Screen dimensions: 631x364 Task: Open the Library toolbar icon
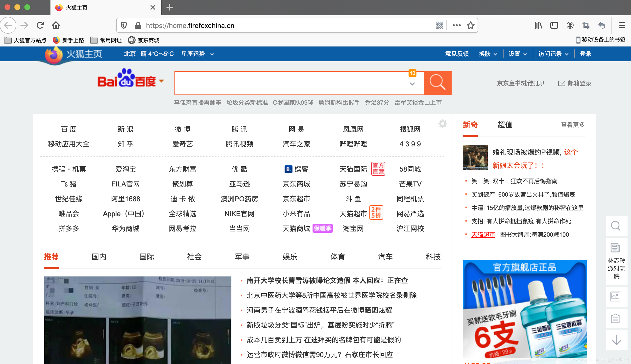(538, 25)
